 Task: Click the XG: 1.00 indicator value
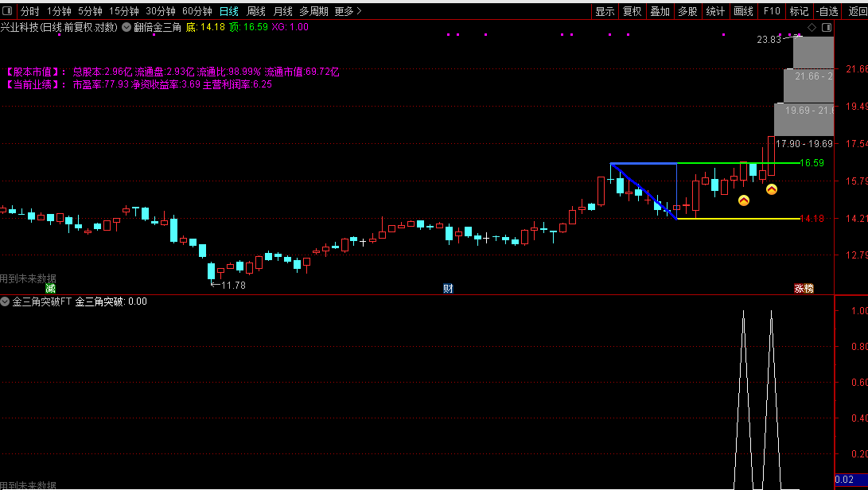tap(290, 27)
